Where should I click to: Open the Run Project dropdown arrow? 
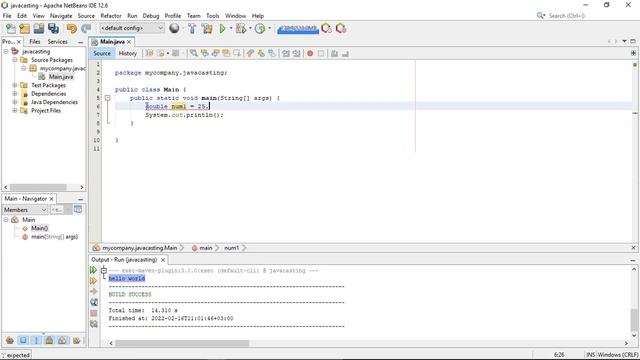pyautogui.click(x=231, y=28)
